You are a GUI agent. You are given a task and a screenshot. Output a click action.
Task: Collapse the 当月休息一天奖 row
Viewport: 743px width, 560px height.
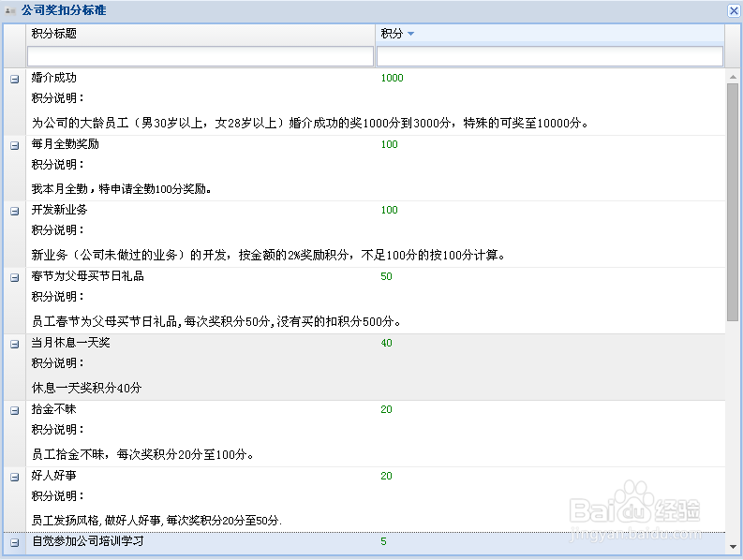click(x=15, y=344)
